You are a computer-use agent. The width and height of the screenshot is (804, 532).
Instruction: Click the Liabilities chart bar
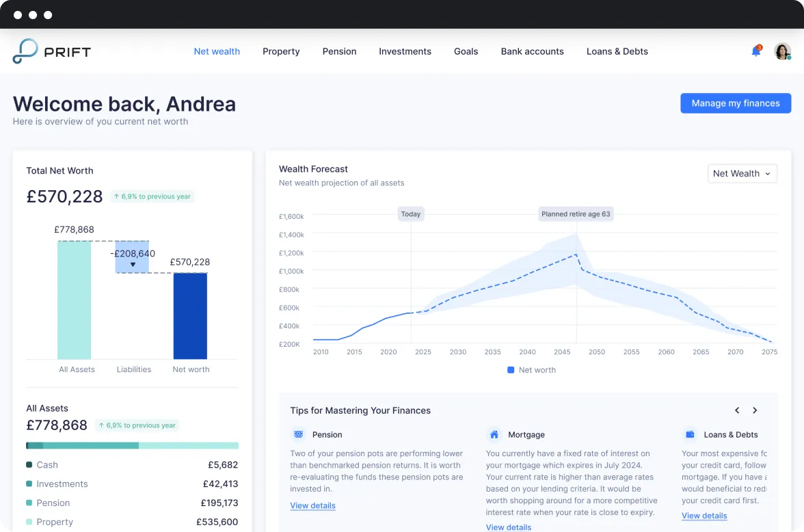click(x=133, y=257)
